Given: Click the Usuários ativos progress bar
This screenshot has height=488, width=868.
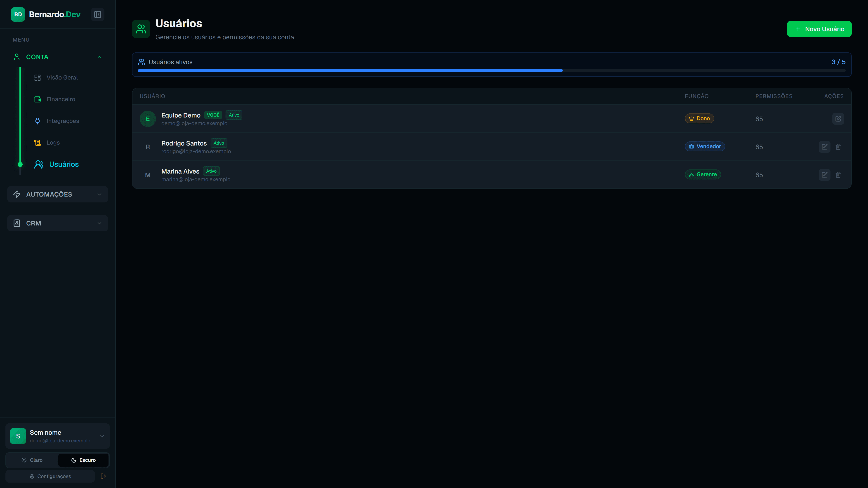Looking at the screenshot, I should (492, 70).
